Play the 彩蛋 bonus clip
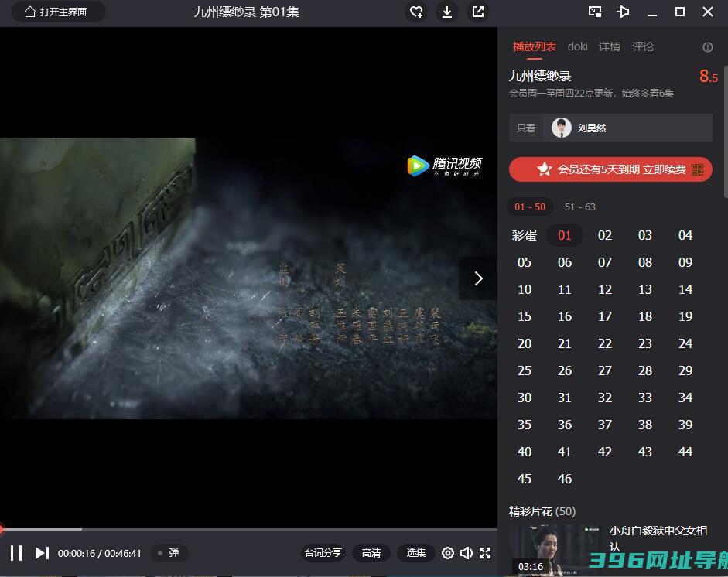The height and width of the screenshot is (577, 728). (x=525, y=235)
